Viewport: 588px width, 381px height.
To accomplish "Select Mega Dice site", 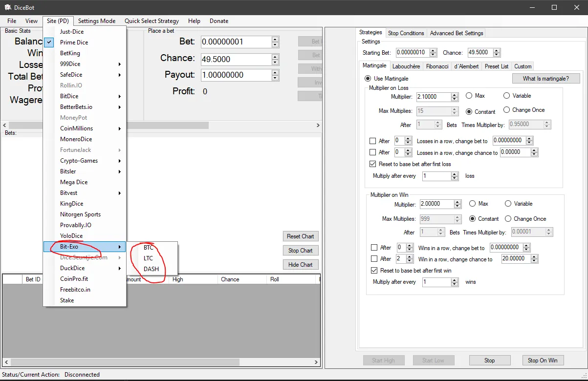I will tap(85, 182).
